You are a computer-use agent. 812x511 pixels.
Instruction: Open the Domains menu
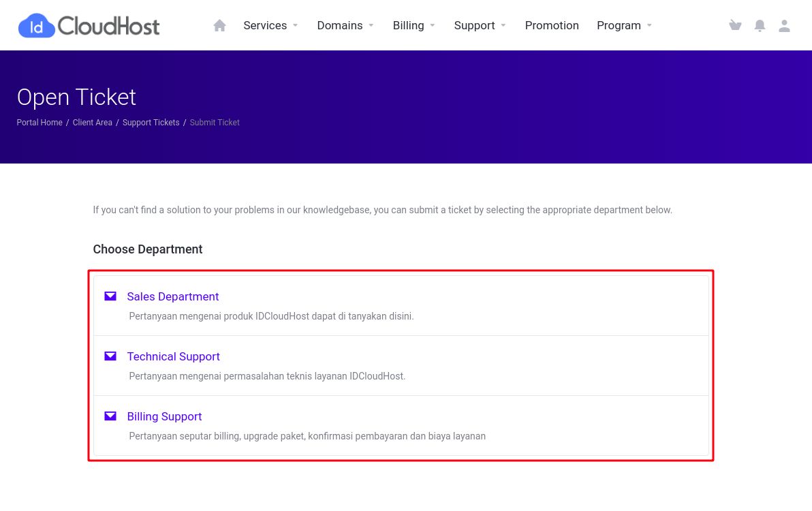pos(340,25)
